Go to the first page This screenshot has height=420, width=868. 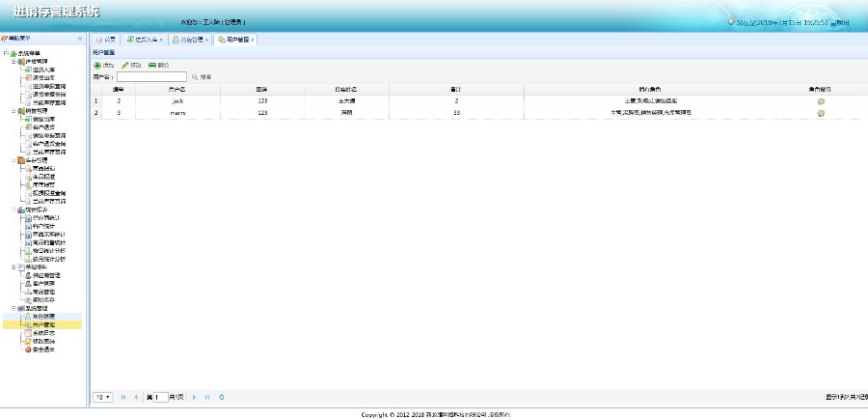point(122,397)
